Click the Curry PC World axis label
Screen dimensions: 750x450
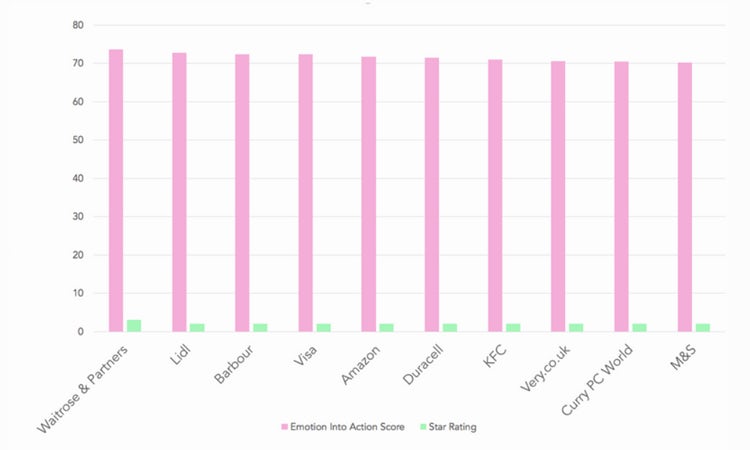tap(597, 380)
